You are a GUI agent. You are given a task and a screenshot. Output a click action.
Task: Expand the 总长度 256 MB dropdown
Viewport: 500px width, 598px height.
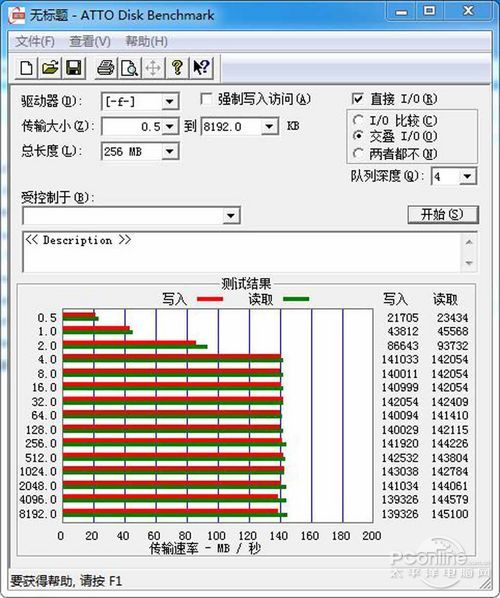[169, 152]
